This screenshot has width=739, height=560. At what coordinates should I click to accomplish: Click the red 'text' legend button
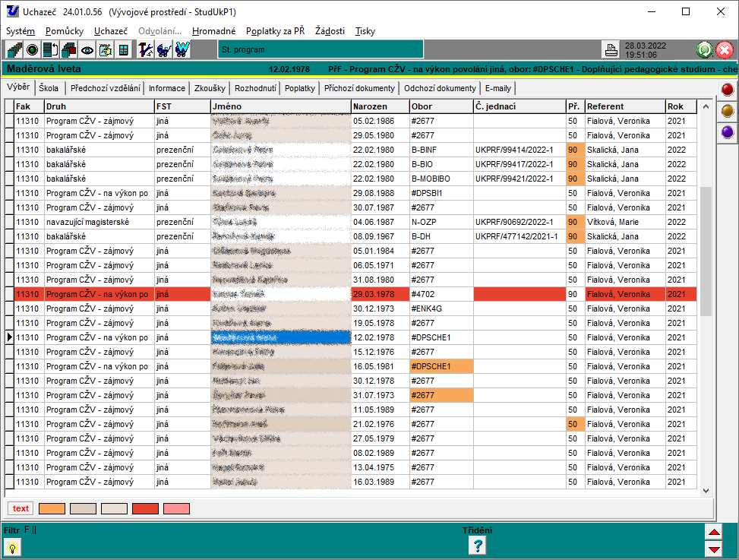tap(21, 508)
